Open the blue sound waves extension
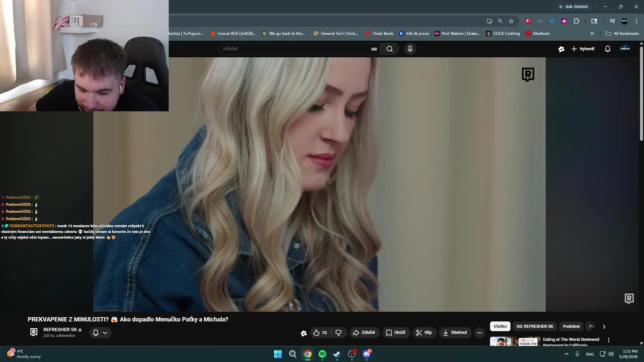 pyautogui.click(x=552, y=21)
